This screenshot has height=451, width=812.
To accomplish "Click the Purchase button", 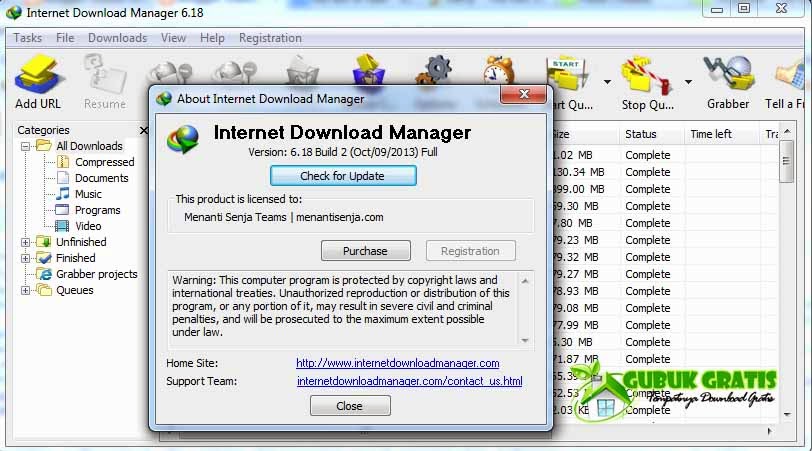I will click(x=366, y=251).
